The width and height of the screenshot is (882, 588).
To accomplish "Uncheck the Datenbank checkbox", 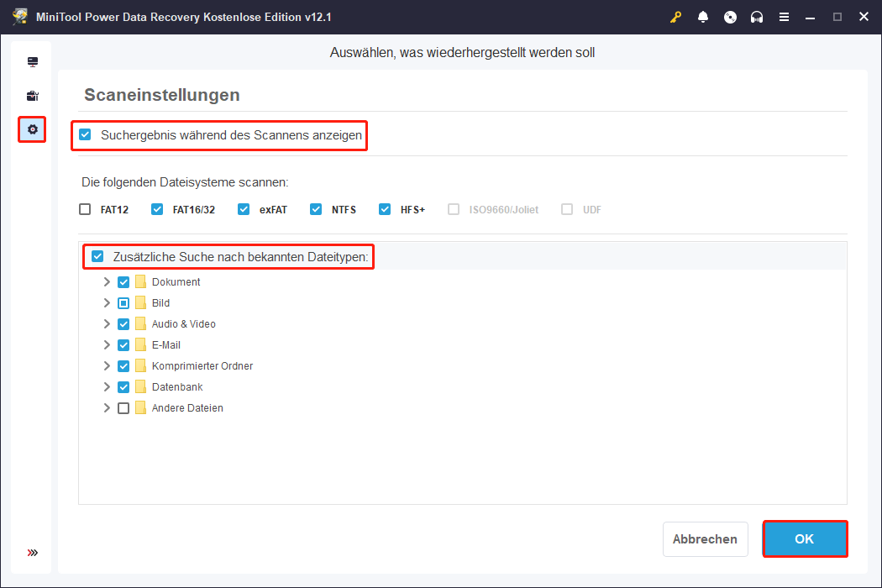I will tap(123, 387).
